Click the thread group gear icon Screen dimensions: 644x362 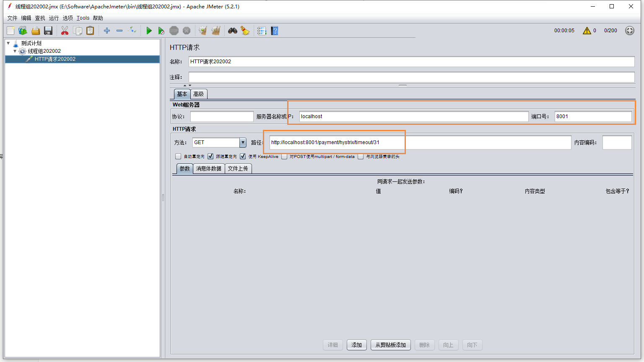[x=23, y=51]
